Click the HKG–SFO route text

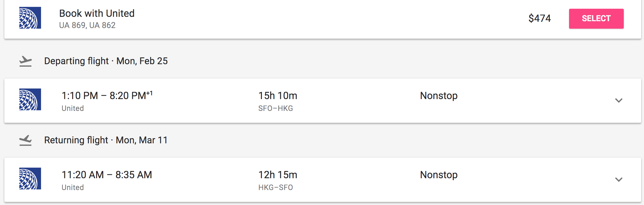tap(276, 188)
